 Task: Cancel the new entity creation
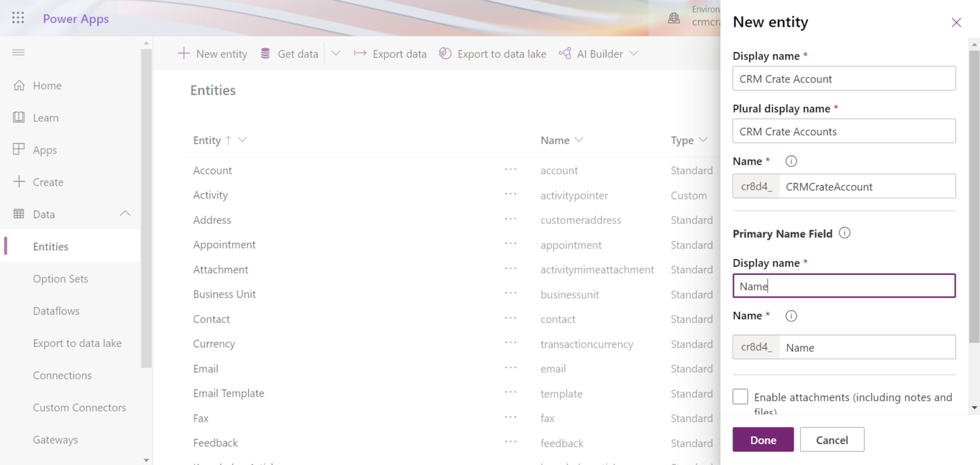pos(832,439)
